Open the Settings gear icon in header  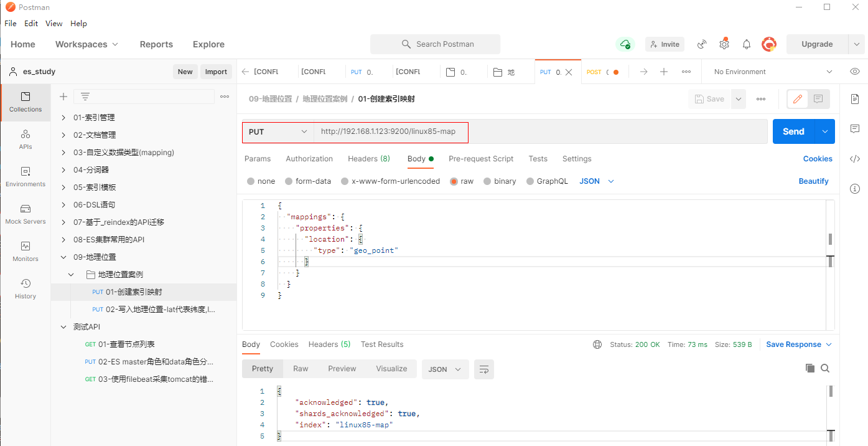(724, 44)
